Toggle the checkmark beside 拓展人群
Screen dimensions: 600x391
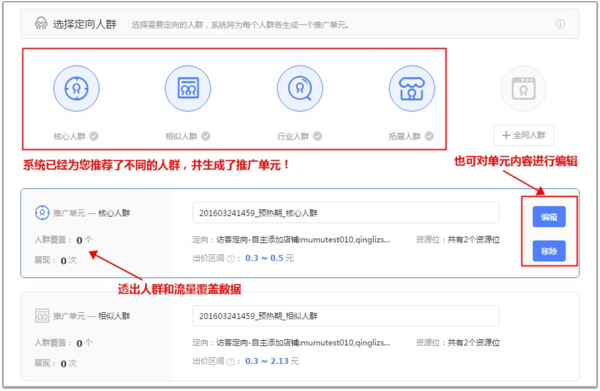pos(429,136)
